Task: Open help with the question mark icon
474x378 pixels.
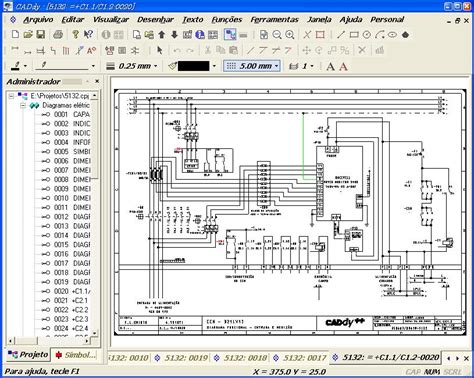Action: pos(76,34)
